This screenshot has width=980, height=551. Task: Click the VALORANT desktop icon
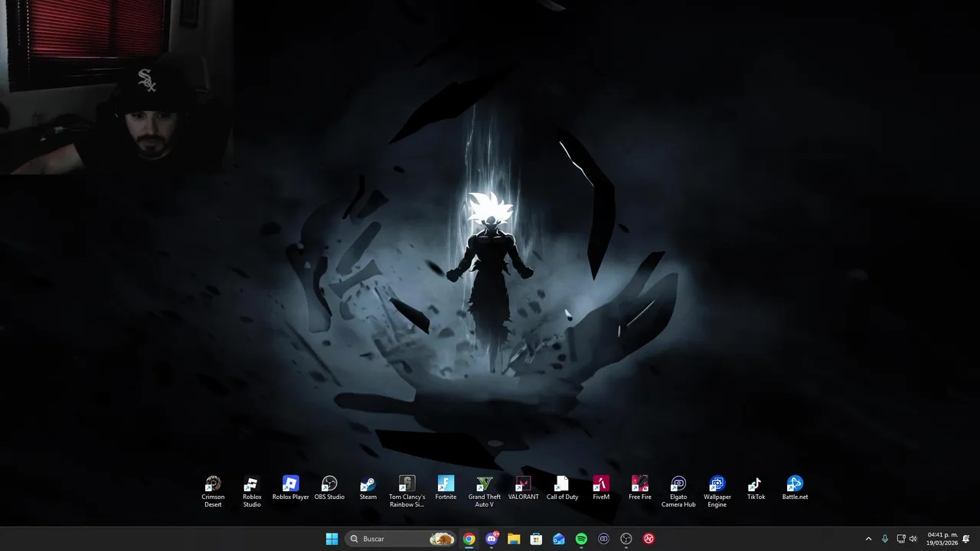pos(523,487)
